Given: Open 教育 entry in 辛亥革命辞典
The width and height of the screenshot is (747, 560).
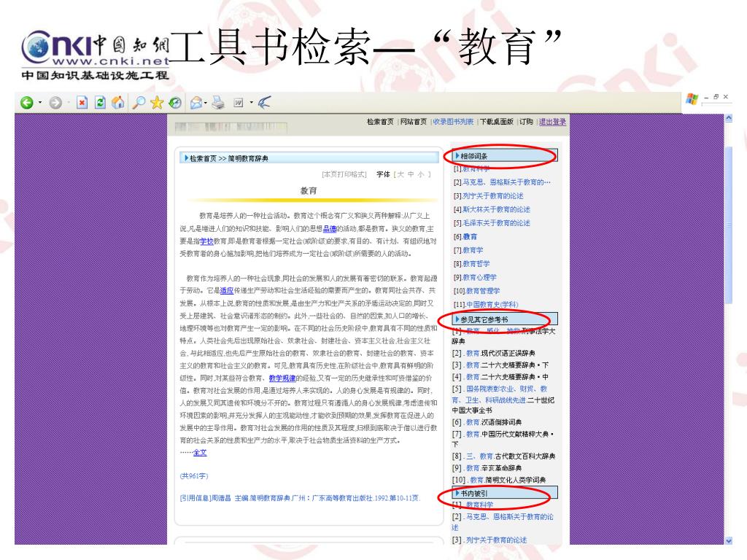Looking at the screenshot, I should click(473, 468).
